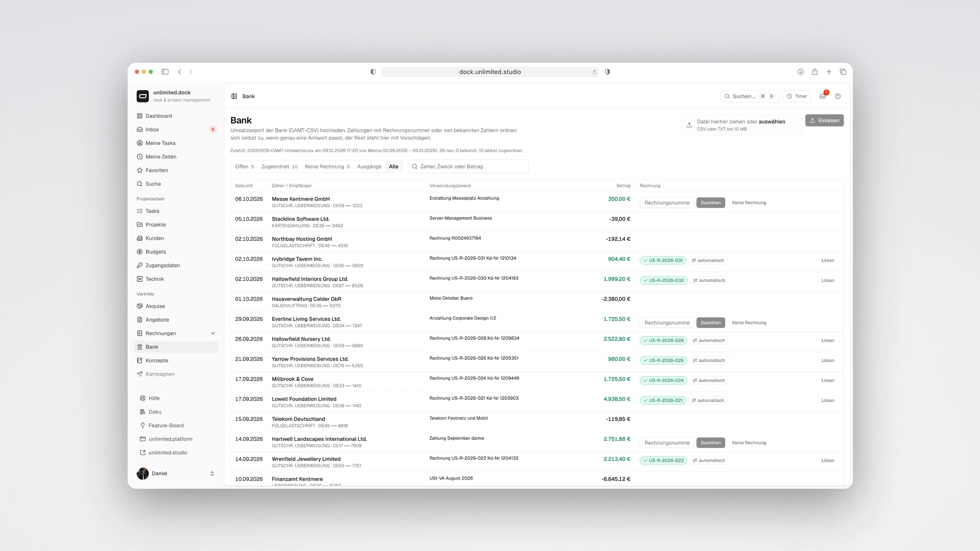980x551 pixels.
Task: Click Lösen for Wrenfield Jewellery Limited
Action: [x=828, y=460]
